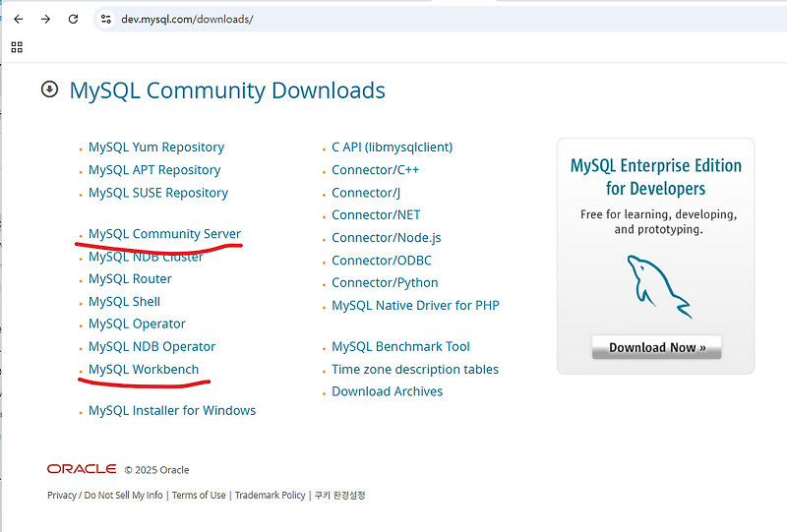The width and height of the screenshot is (787, 532).
Task: Open Time zone description tables
Action: [415, 370]
